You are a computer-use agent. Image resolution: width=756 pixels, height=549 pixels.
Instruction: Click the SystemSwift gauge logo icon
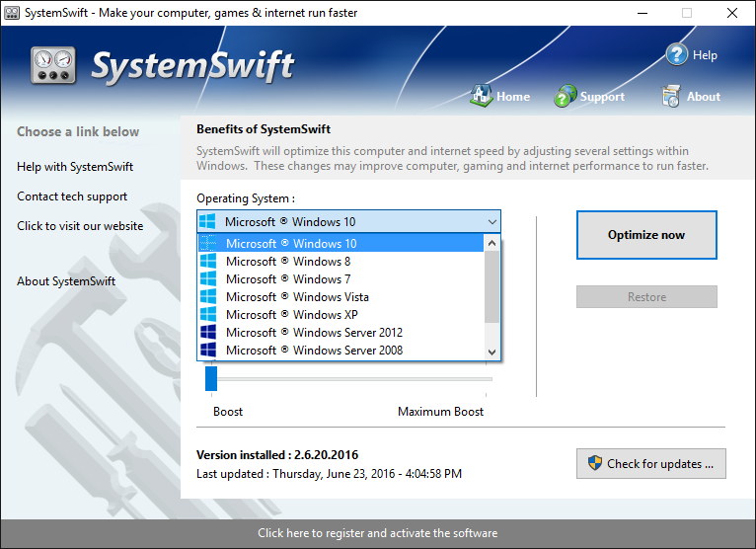point(53,65)
